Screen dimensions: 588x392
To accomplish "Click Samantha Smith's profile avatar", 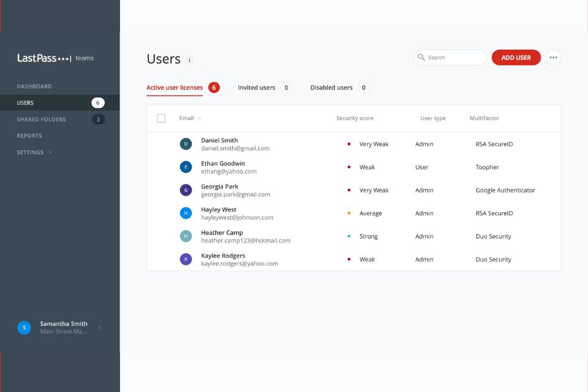I will pyautogui.click(x=24, y=328).
